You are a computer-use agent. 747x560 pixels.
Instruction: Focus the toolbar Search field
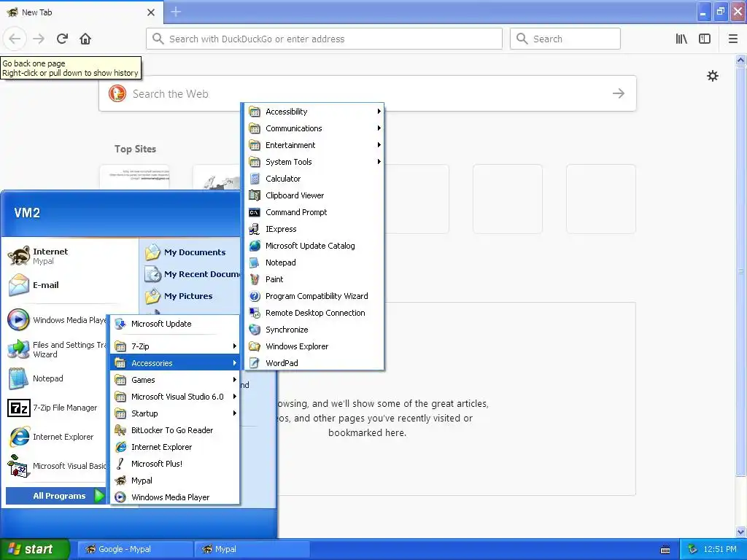pos(565,39)
